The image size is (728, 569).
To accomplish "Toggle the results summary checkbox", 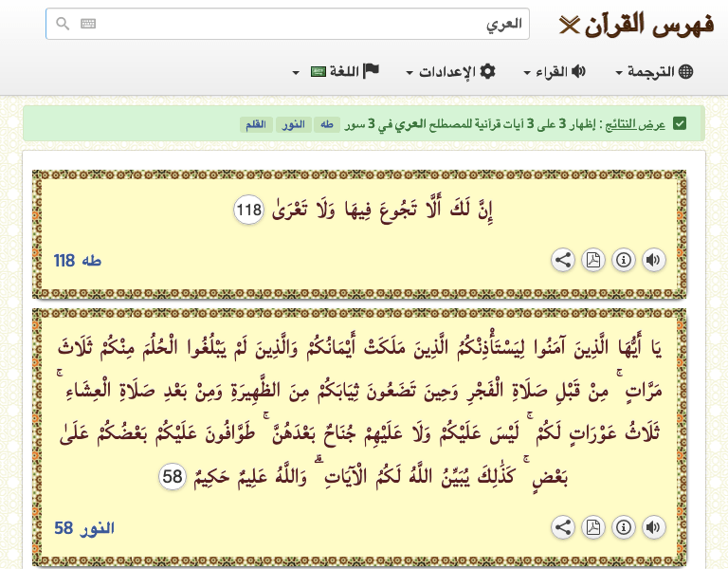I will point(680,124).
